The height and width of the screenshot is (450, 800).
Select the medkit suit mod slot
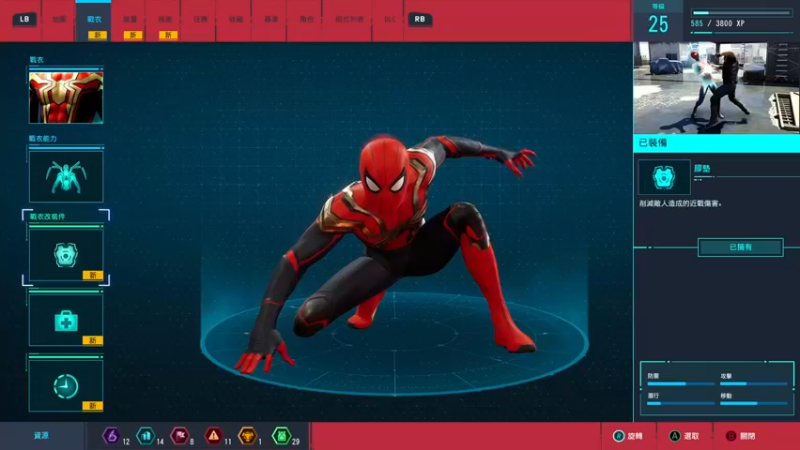click(x=66, y=320)
